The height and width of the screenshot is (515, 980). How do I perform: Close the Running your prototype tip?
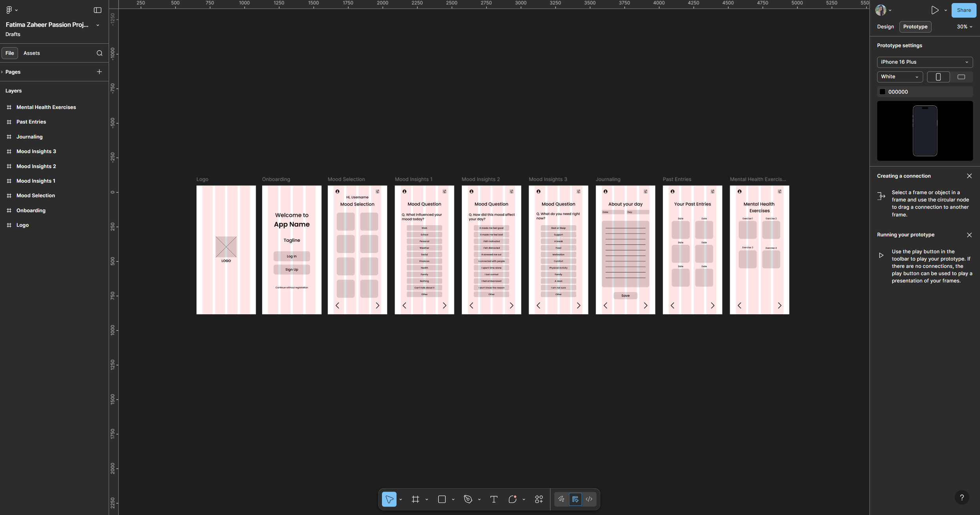[x=969, y=235]
